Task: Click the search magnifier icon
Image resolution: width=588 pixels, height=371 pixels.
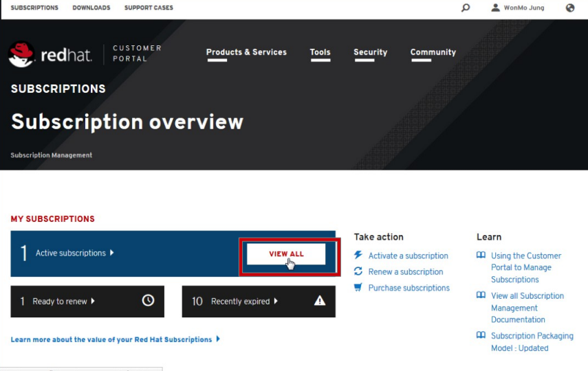Action: click(466, 8)
